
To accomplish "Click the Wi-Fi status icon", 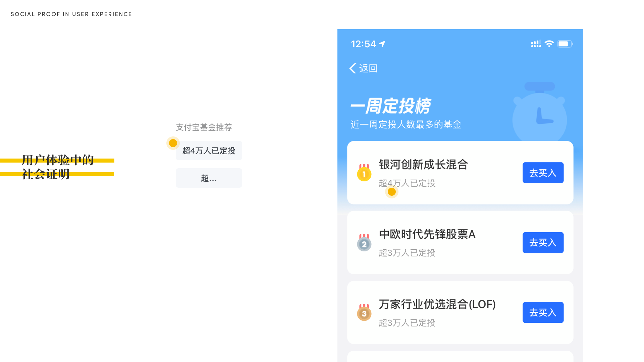I will pos(549,44).
